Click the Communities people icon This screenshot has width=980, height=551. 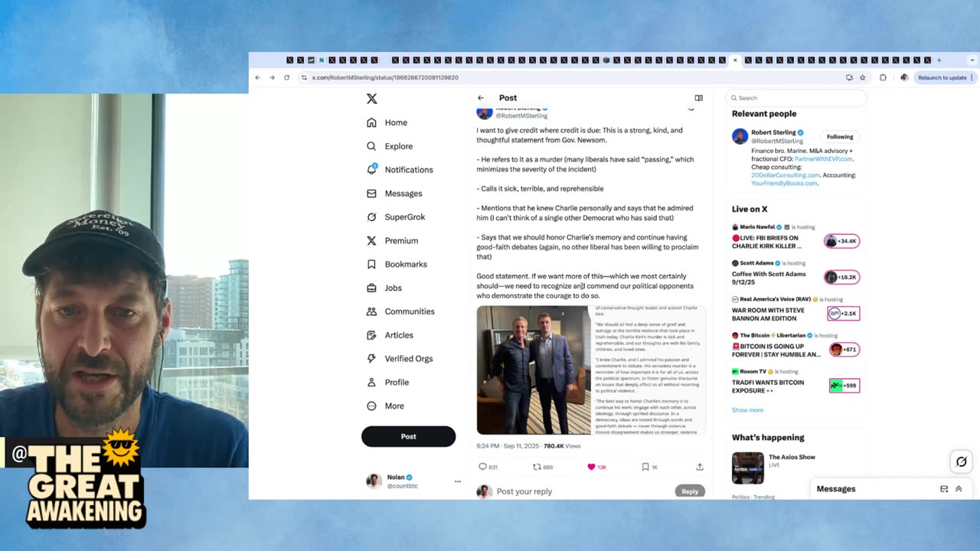[x=371, y=311]
